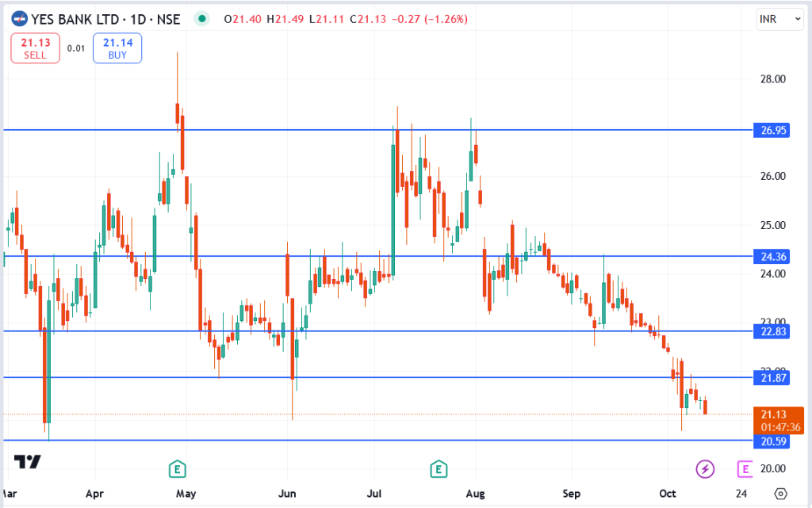This screenshot has width=812, height=508.
Task: Click the 25.00 price scale value
Action: tap(772, 226)
